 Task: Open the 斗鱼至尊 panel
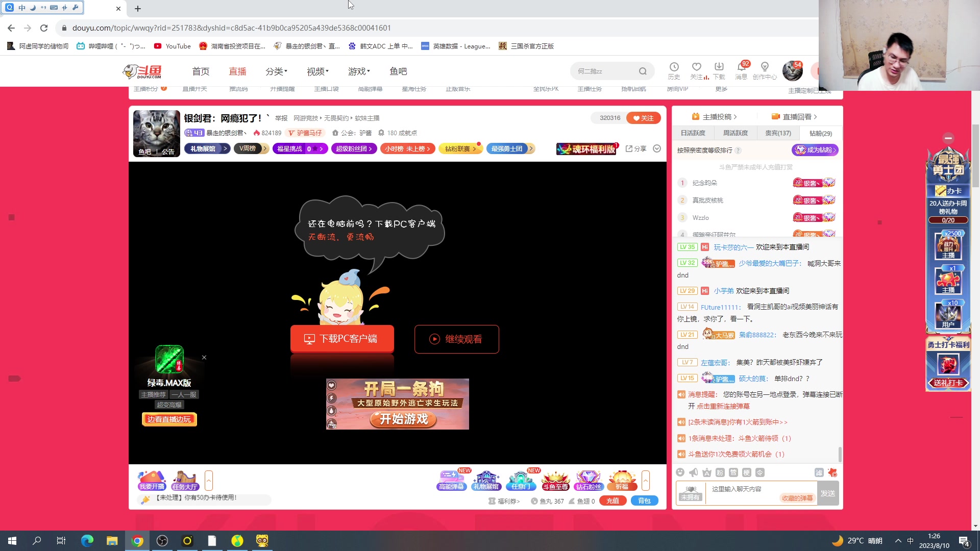[x=555, y=480]
